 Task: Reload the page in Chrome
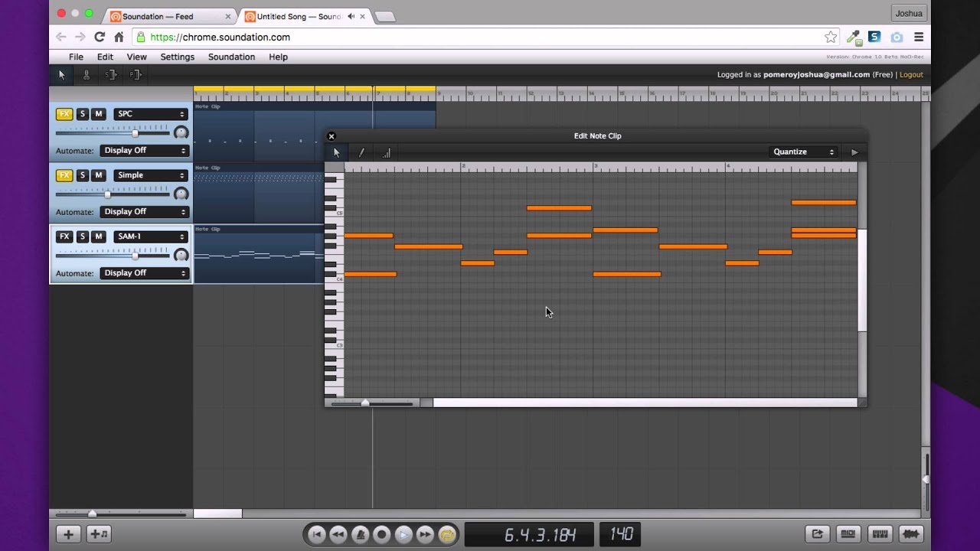(x=100, y=37)
